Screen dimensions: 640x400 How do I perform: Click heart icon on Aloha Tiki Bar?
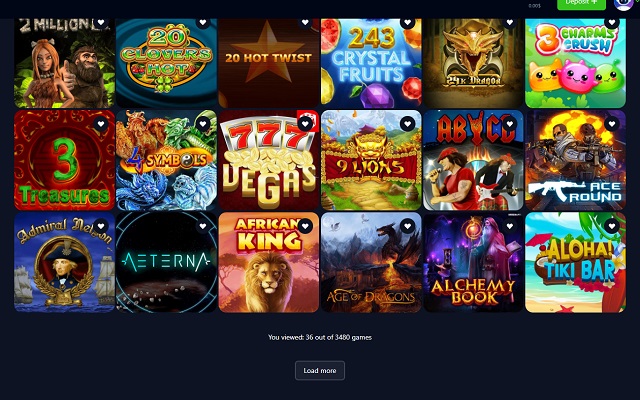click(x=612, y=226)
